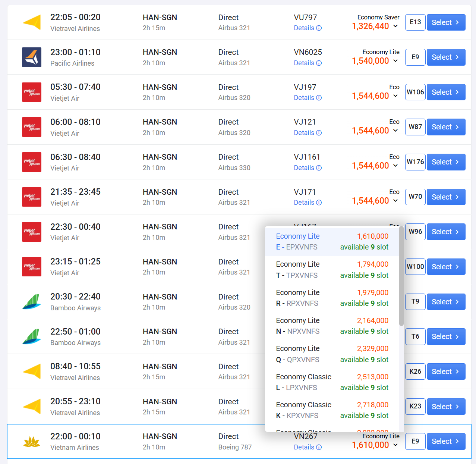Choose Economy Lite T - TPXVNFS fare 1,794,000
This screenshot has height=464, width=476.
click(332, 270)
